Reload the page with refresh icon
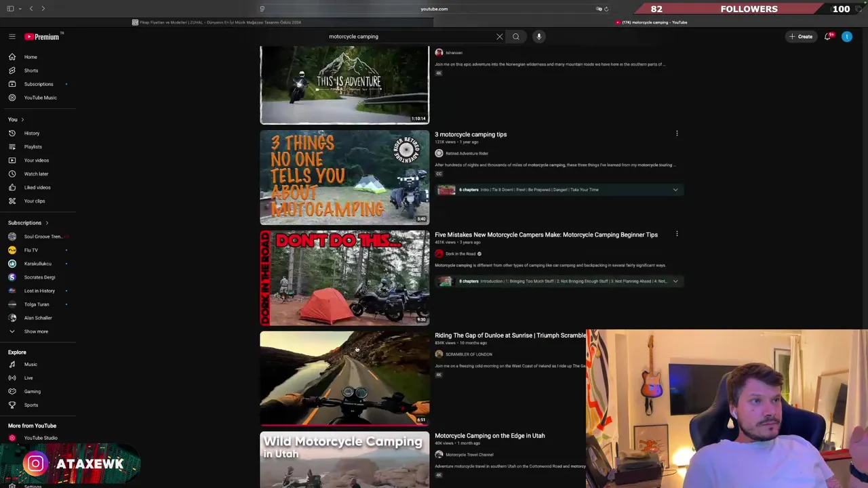Image resolution: width=868 pixels, height=488 pixels. (x=606, y=9)
